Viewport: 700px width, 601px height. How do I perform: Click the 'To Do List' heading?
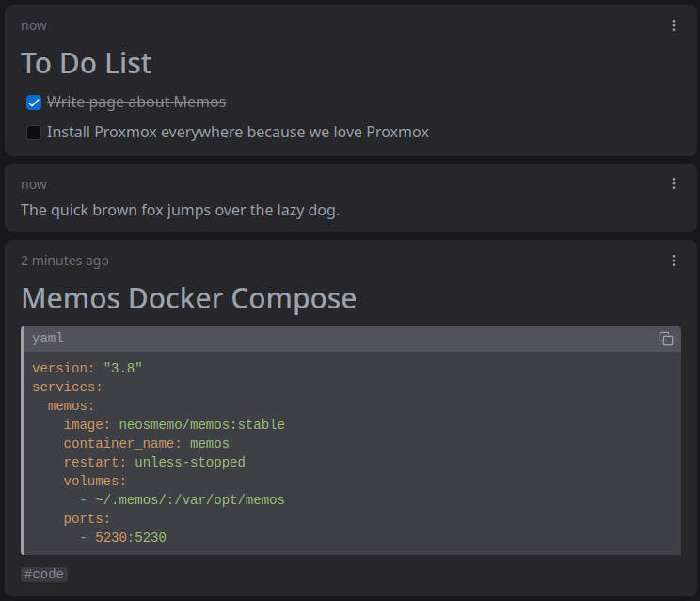coord(87,63)
